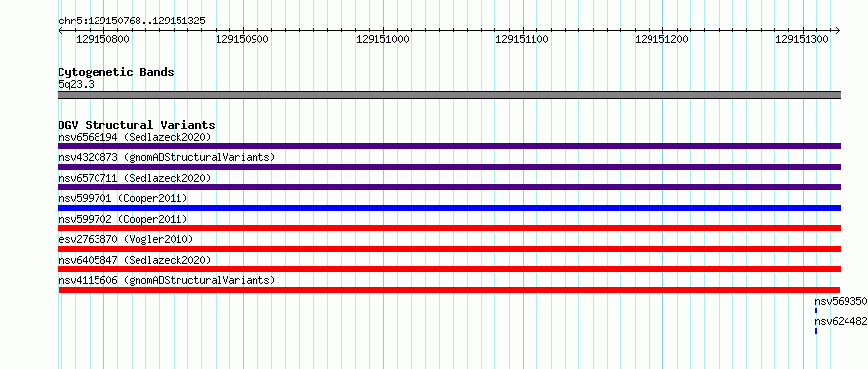Click ruler tick label 129151300
868x369 pixels.
point(802,39)
